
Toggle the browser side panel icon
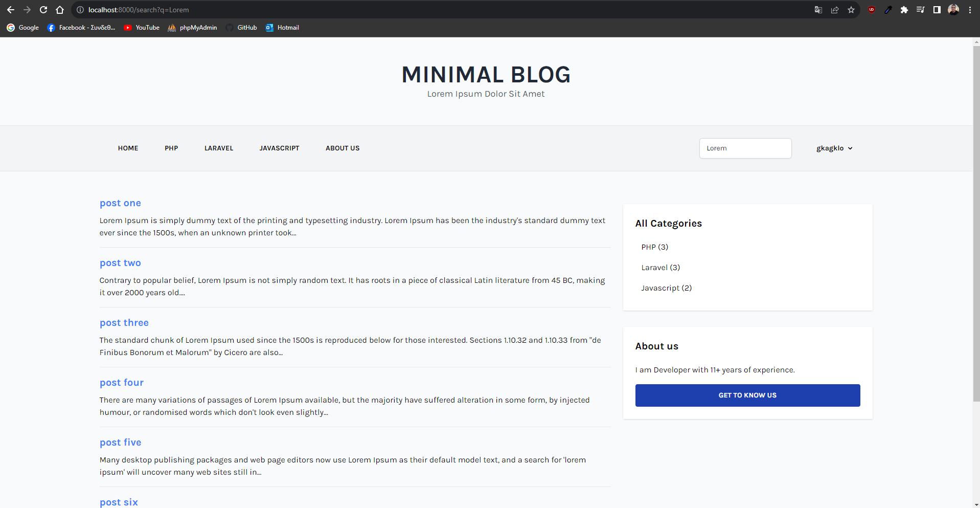point(937,10)
